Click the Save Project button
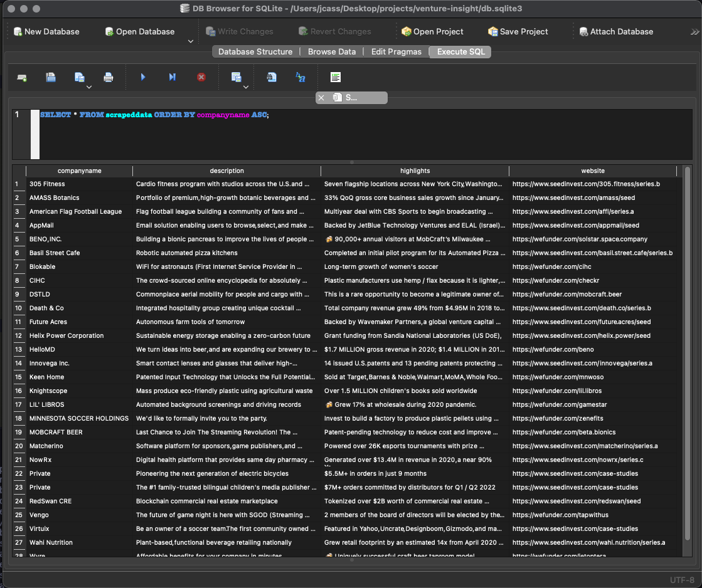702x588 pixels. click(x=518, y=32)
